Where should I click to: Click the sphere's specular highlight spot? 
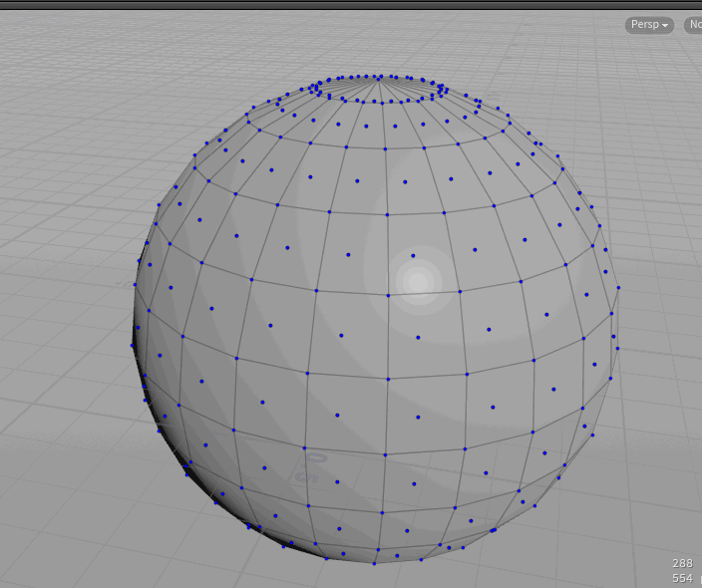pos(418,282)
